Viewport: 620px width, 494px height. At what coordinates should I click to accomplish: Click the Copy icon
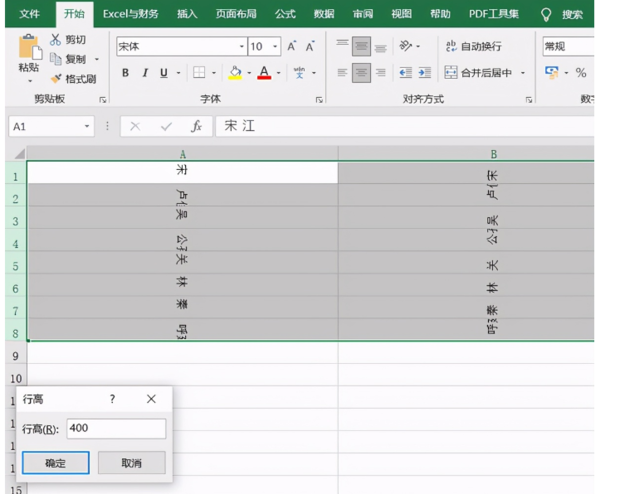coord(55,59)
